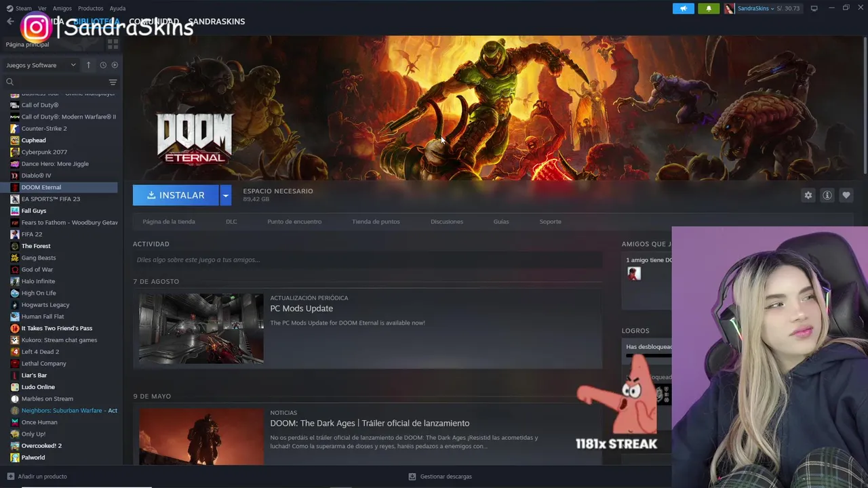This screenshot has width=868, height=488.
Task: Open the Discusiones tab
Action: (x=447, y=222)
